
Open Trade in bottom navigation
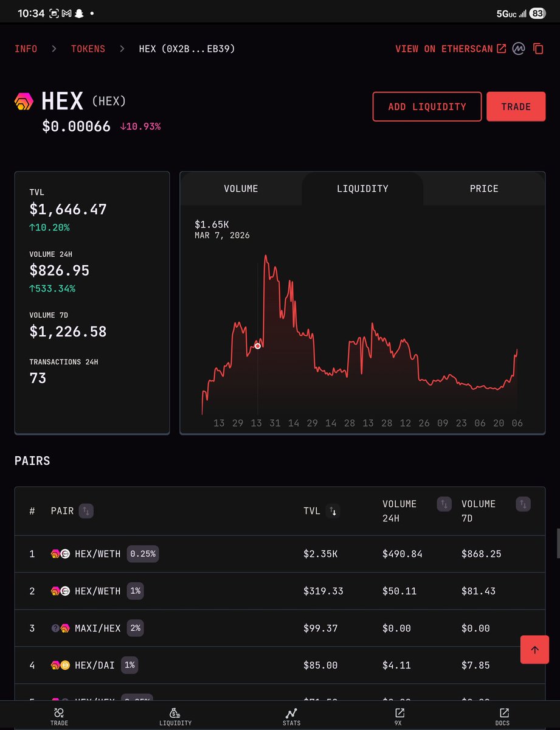pos(59,716)
